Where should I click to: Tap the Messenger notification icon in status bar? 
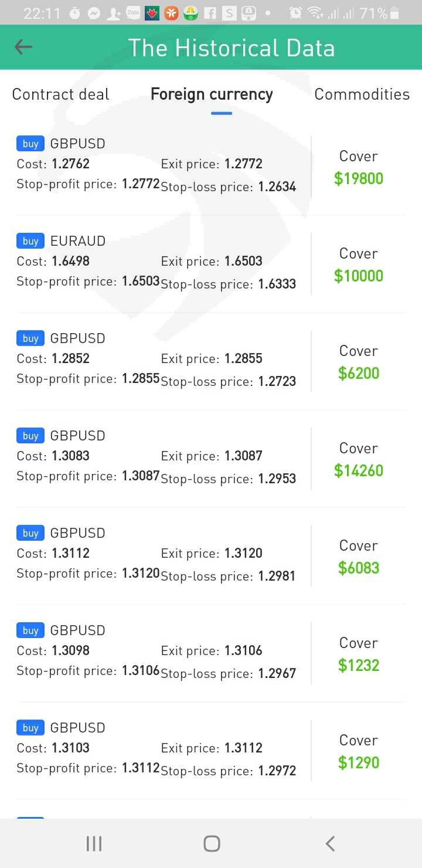coord(94,13)
